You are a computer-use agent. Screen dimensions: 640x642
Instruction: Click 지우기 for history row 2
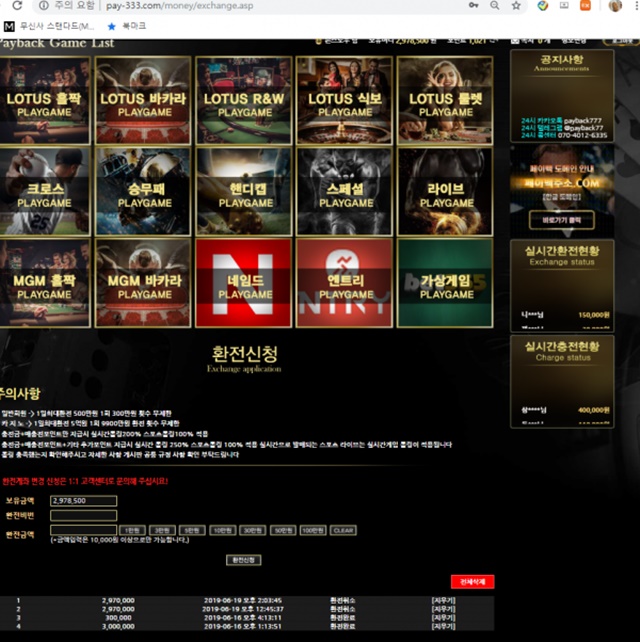coord(443,609)
